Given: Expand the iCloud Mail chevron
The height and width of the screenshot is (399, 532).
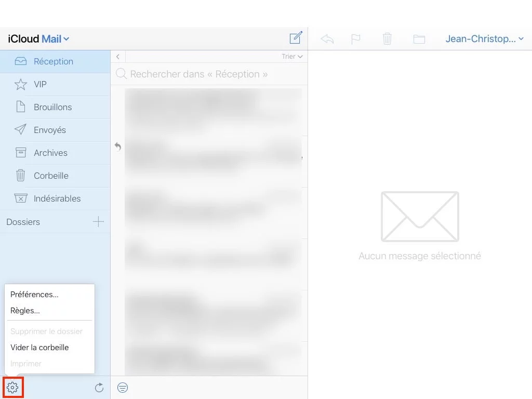Looking at the screenshot, I should pos(66,38).
